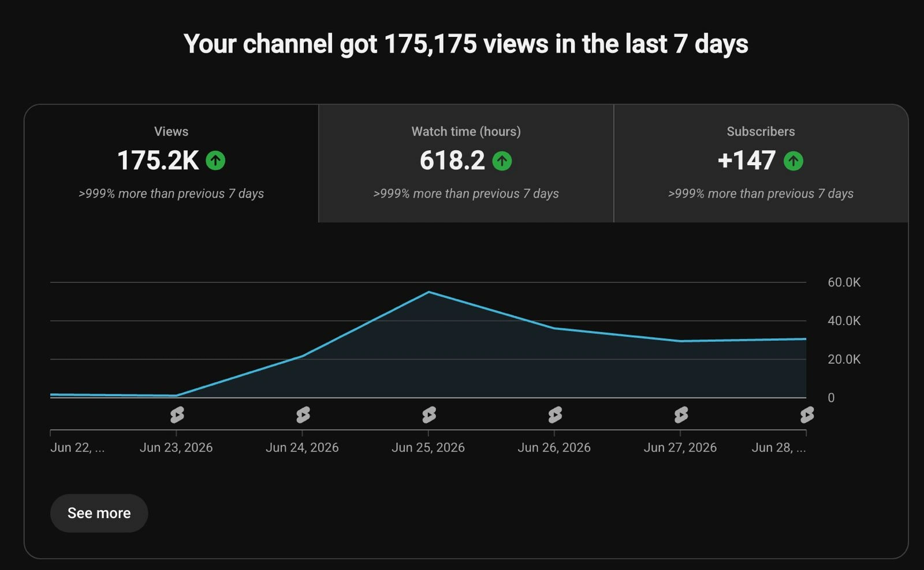This screenshot has height=570, width=924.
Task: Click the Jun 26, 2026 date label
Action: [554, 448]
